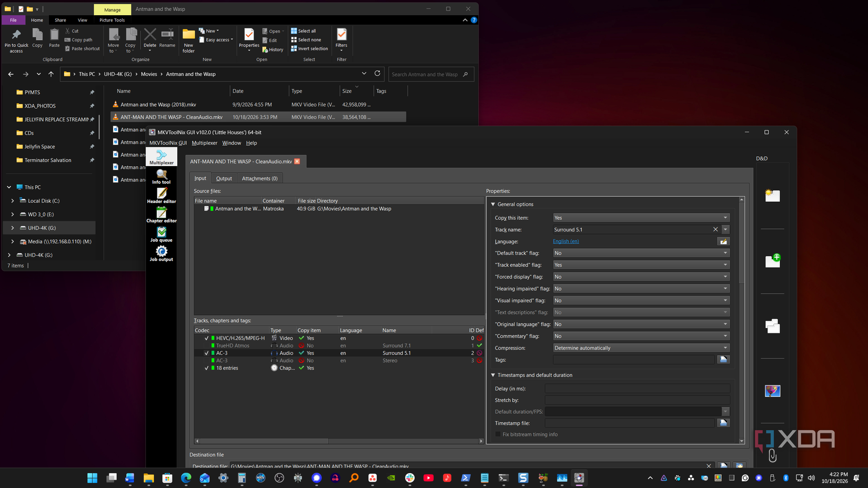Open YouTube from the taskbar

pos(428,477)
